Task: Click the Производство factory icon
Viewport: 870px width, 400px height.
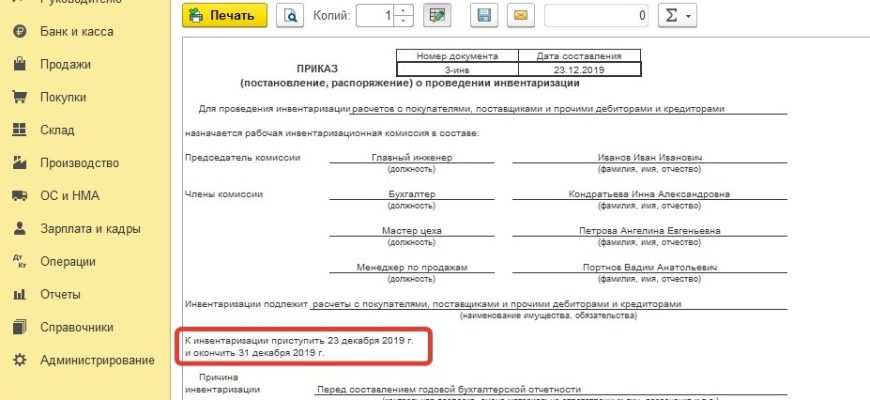Action: [x=18, y=163]
